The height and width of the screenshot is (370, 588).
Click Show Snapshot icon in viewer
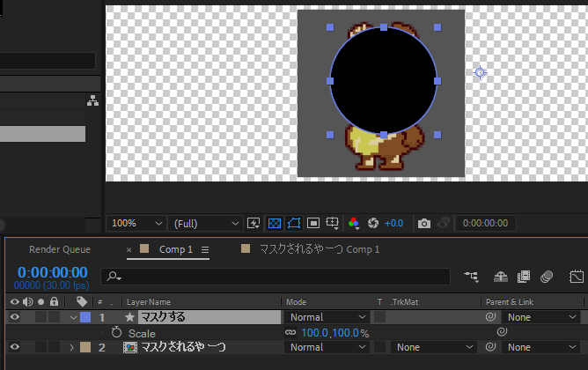444,223
